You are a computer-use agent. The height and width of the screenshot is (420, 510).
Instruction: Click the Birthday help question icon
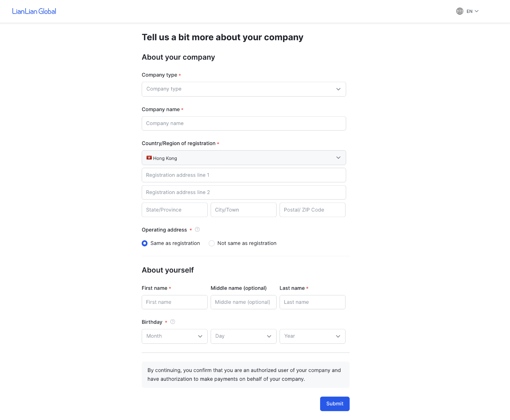pos(173,322)
